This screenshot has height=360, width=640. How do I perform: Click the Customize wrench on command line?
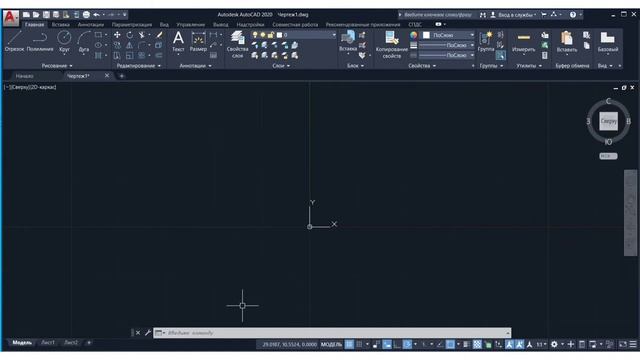click(x=148, y=333)
